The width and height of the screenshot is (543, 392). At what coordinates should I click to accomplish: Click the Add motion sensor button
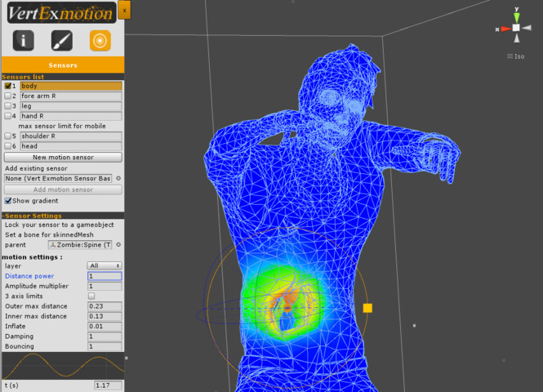tap(63, 189)
